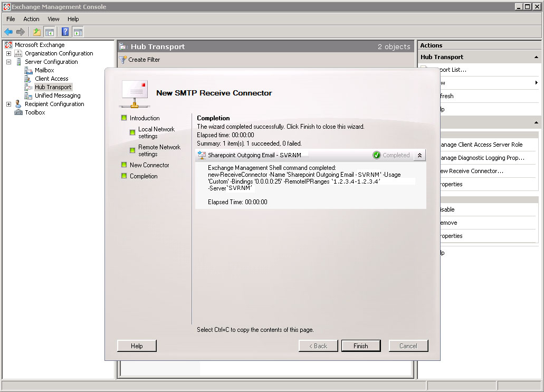
Task: Click the Exchange Management Console title icon
Action: pyautogui.click(x=6, y=6)
